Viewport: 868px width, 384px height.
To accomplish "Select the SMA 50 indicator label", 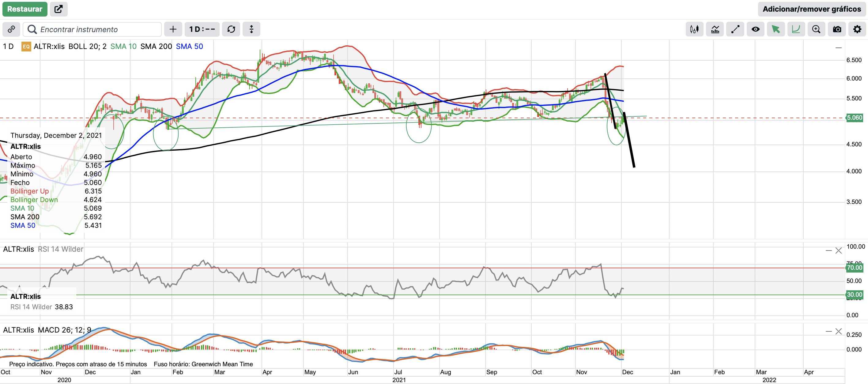I will click(189, 47).
